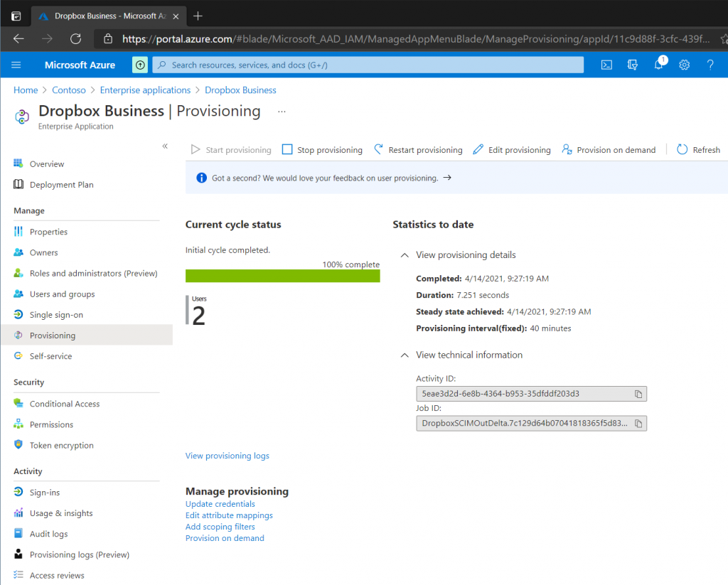Collapse View provisioning details section

405,255
